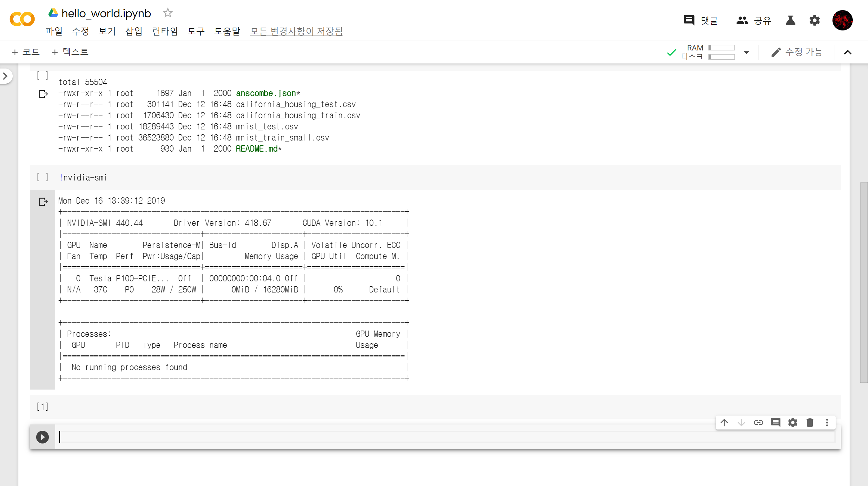Open the cell's three-dot more menu

[x=827, y=422]
